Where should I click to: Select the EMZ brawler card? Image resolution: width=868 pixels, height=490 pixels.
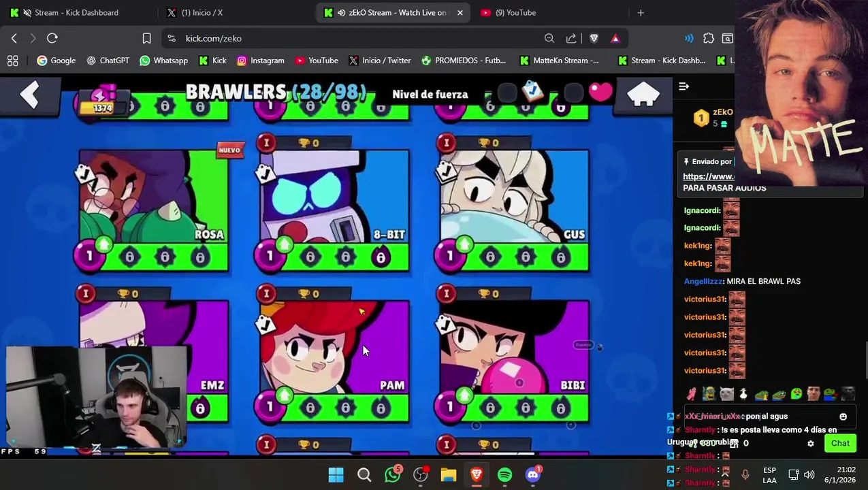point(154,362)
